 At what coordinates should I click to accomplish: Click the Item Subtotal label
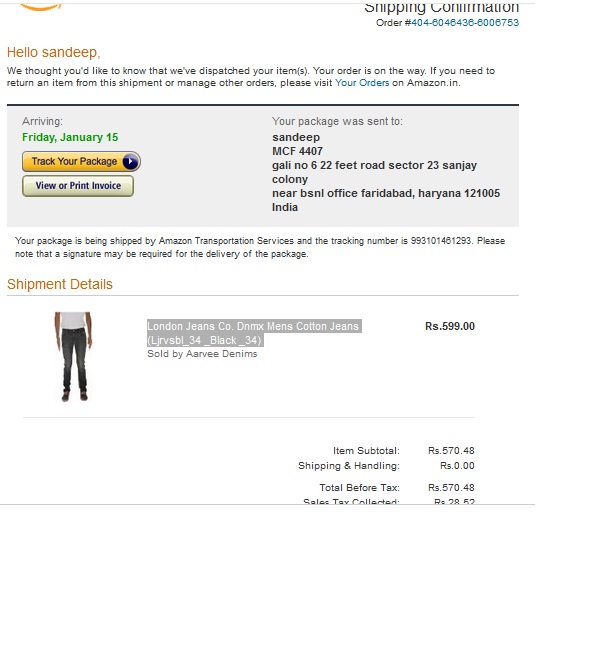pyautogui.click(x=366, y=451)
